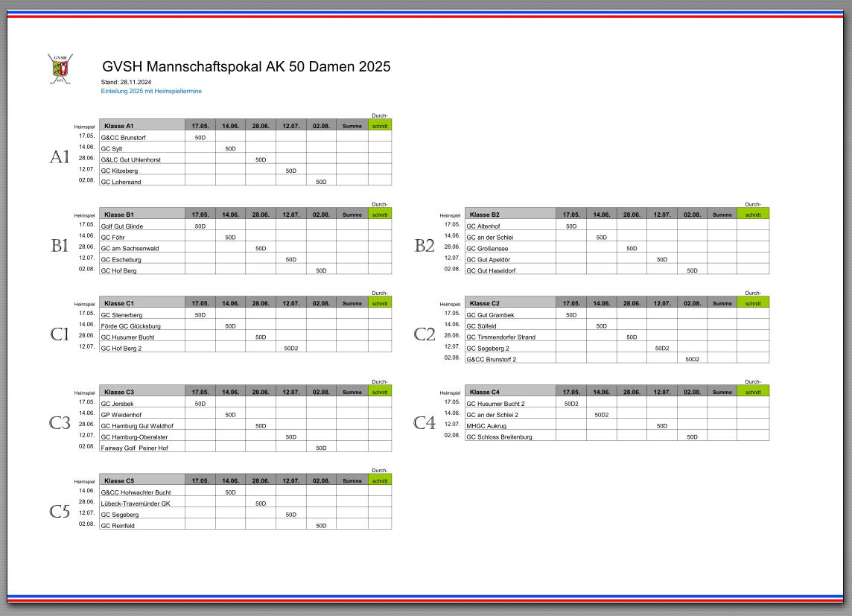
Task: Select the 'Summe' header in Klasse B2
Action: (722, 214)
